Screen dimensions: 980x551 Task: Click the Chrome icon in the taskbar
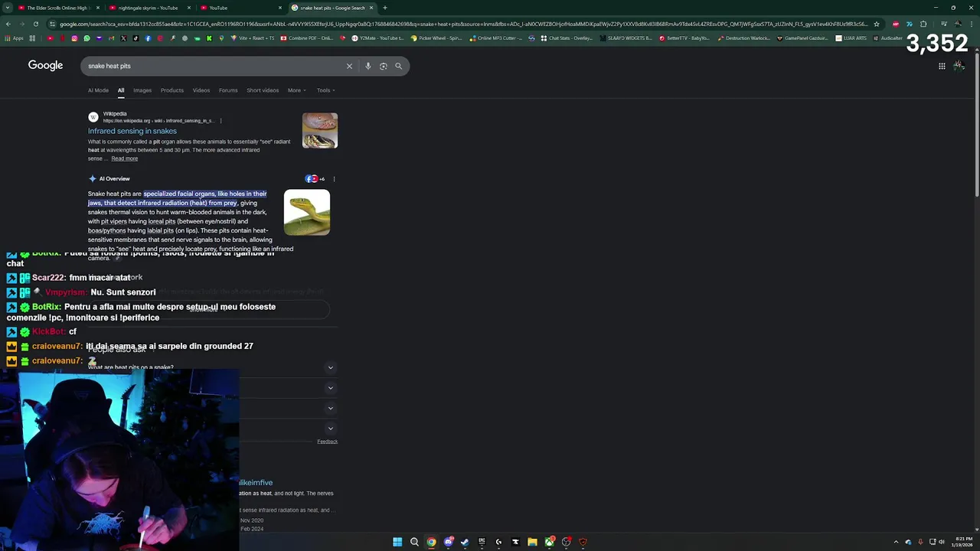point(431,542)
